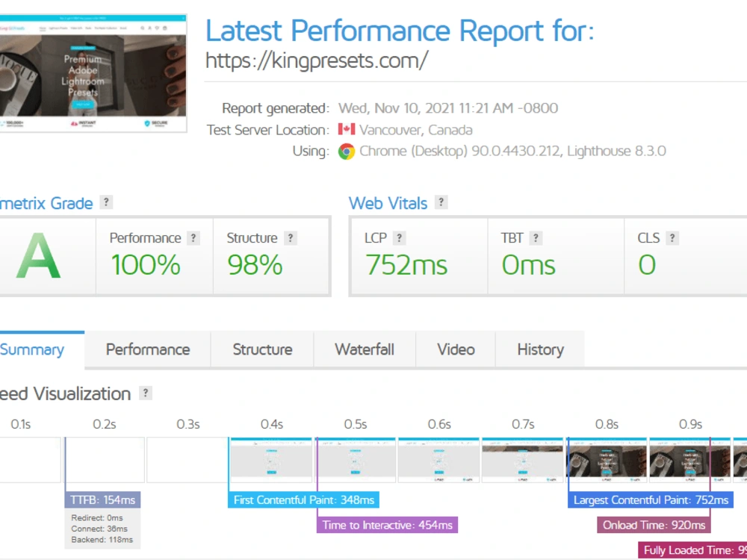
Task: Click the filmstrip frame under 0.5s
Action: click(x=355, y=460)
